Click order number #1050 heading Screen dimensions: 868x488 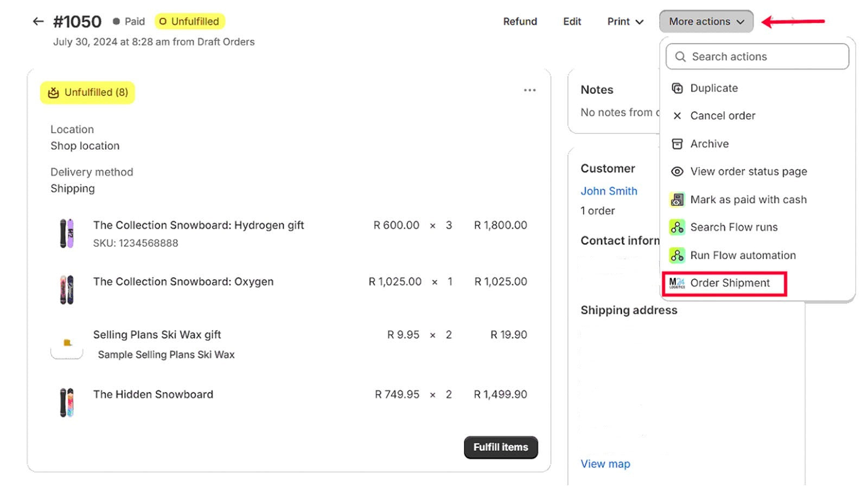pos(77,22)
